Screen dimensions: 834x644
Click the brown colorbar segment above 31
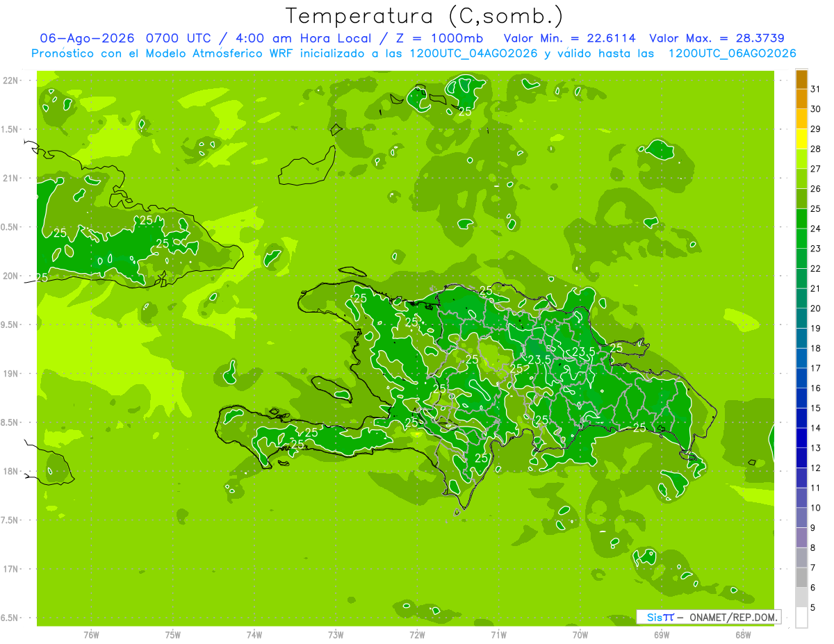(x=801, y=79)
